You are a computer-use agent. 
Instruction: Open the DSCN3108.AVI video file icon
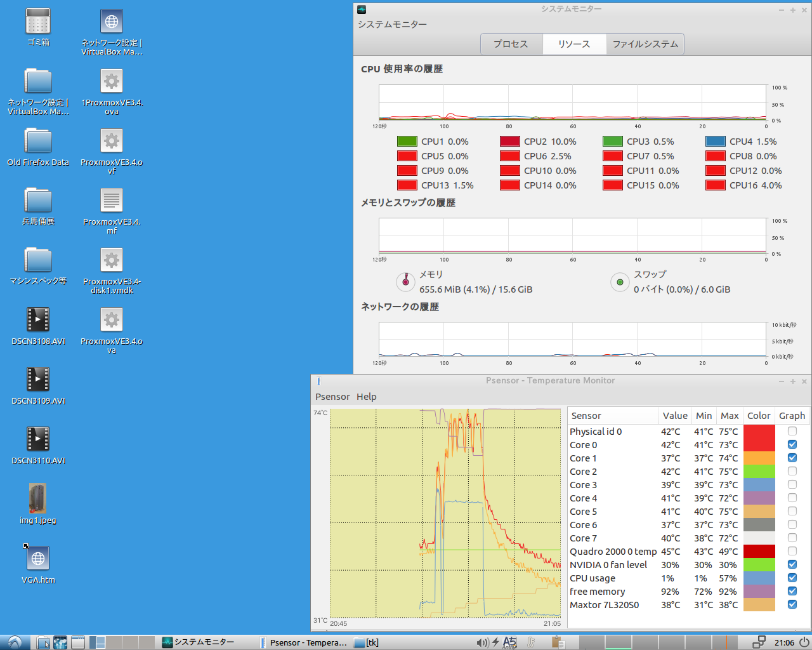pyautogui.click(x=38, y=320)
